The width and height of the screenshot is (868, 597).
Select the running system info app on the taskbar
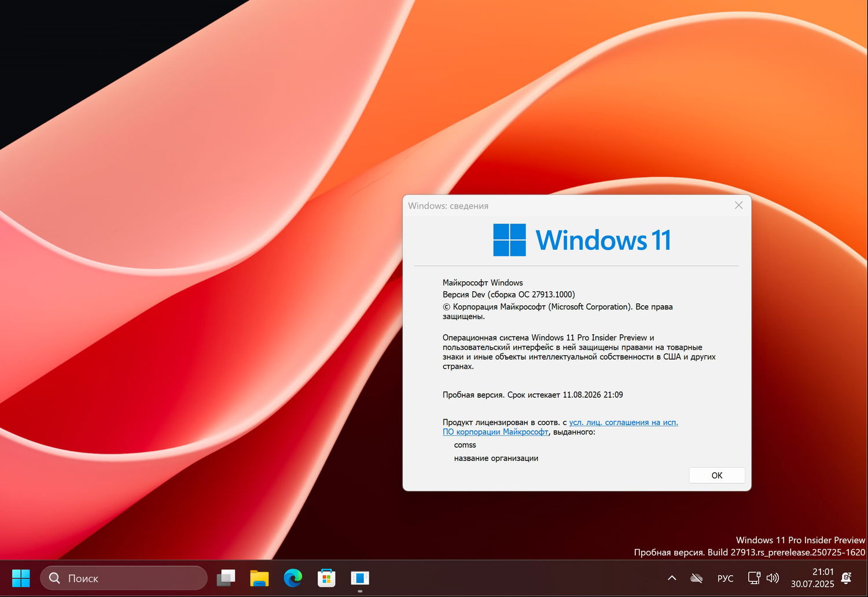pos(360,577)
